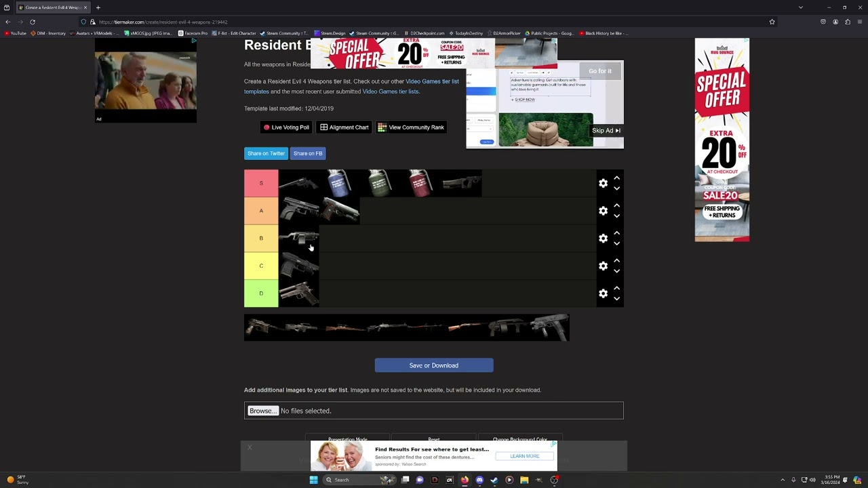Screen dimensions: 868x488
Task: Click the red S tier label
Action: coord(261,183)
